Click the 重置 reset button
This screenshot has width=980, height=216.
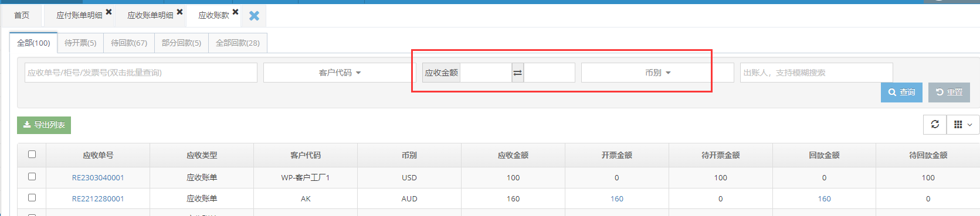(x=949, y=92)
